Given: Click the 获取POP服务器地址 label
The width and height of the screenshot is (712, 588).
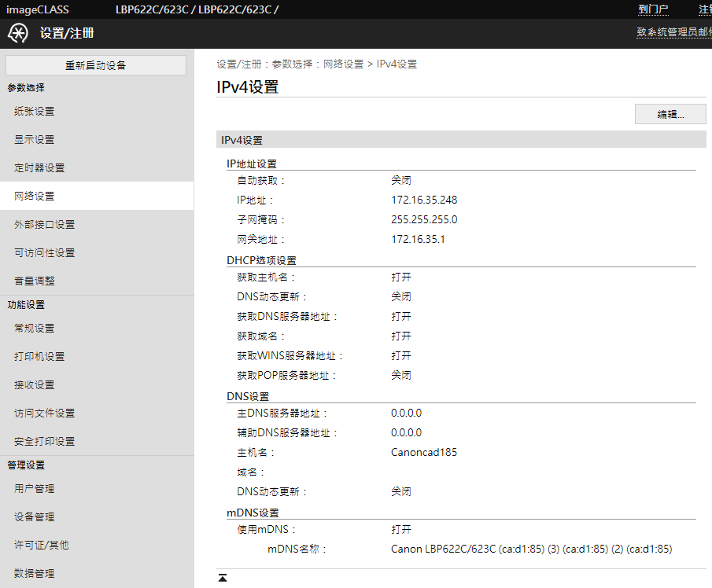Looking at the screenshot, I should [286, 376].
